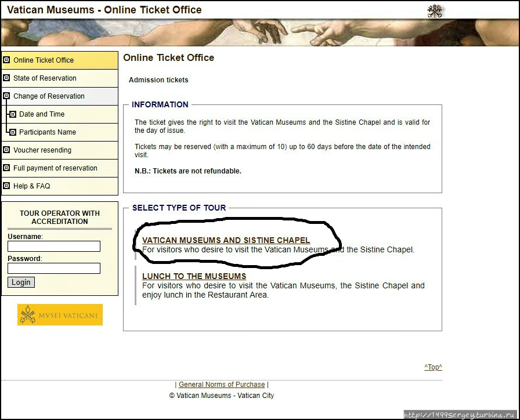Click the Musei Vaticani yellow logo
This screenshot has height=420, width=520.
coord(60,314)
